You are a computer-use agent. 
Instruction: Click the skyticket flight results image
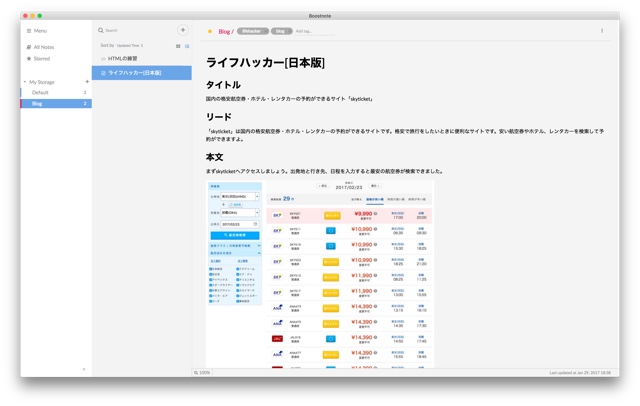click(320, 274)
